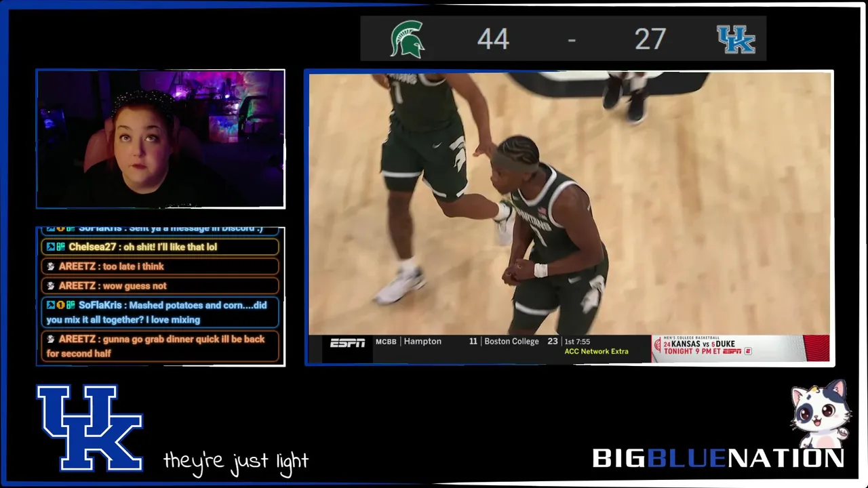Click the Michigan State Spartan logo in scoreboard

pos(408,39)
